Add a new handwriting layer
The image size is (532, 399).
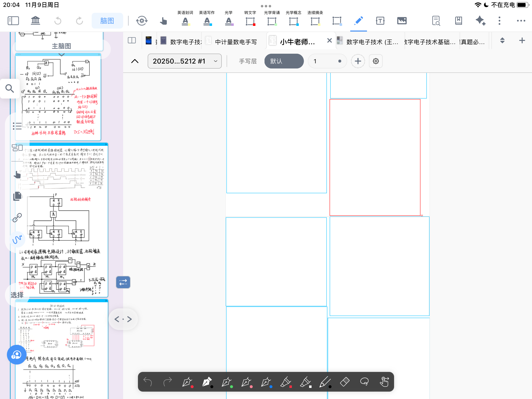[358, 61]
